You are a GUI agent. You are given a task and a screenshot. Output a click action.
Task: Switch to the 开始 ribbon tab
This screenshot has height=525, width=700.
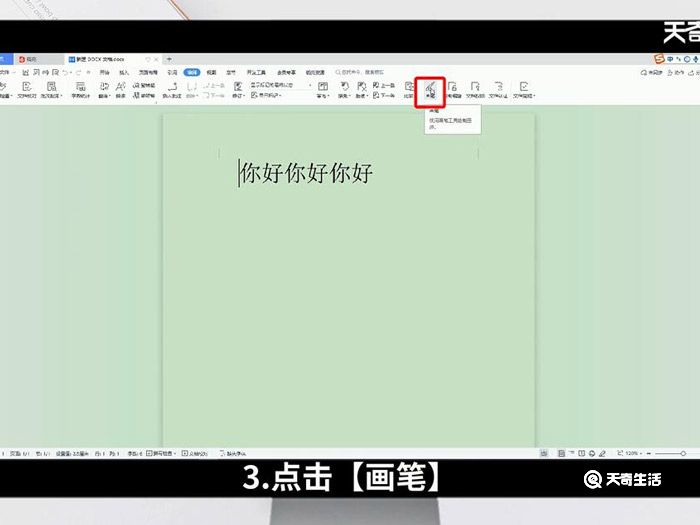click(104, 72)
